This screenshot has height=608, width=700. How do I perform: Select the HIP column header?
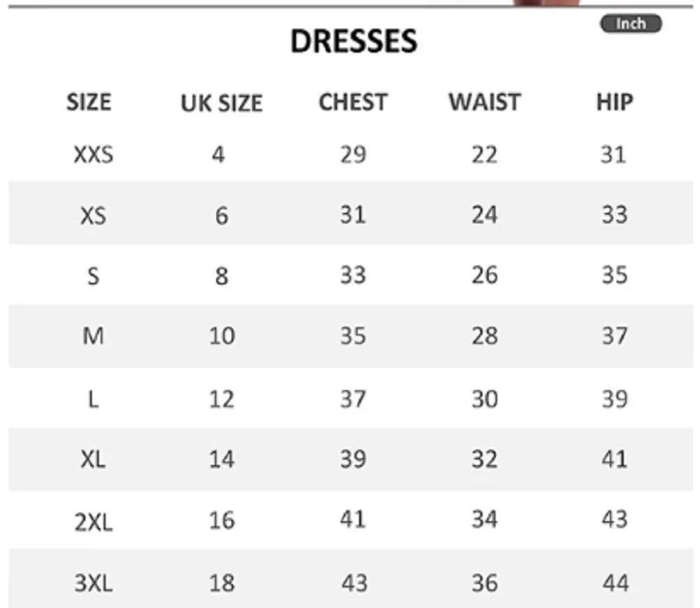[x=614, y=102]
